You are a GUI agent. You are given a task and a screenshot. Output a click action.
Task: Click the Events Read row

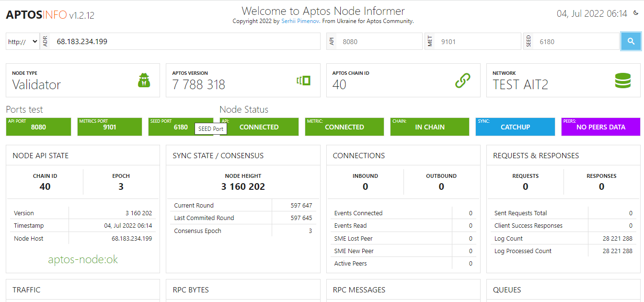(x=403, y=225)
